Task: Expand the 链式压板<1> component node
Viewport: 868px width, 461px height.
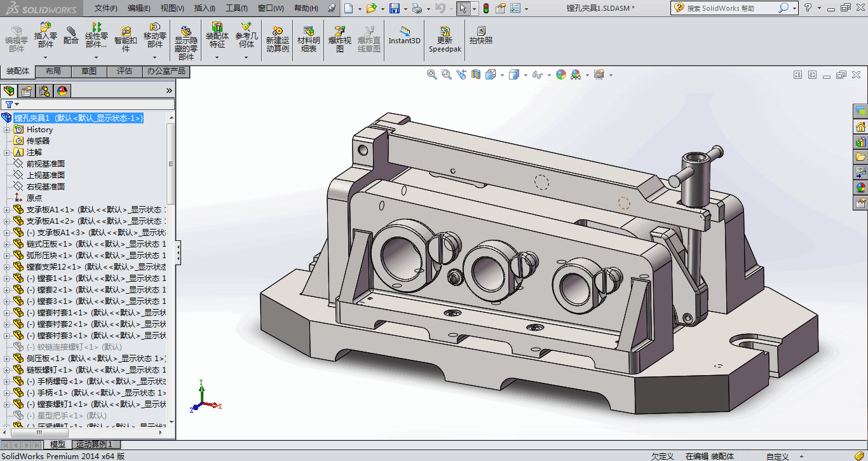Action: (7, 244)
